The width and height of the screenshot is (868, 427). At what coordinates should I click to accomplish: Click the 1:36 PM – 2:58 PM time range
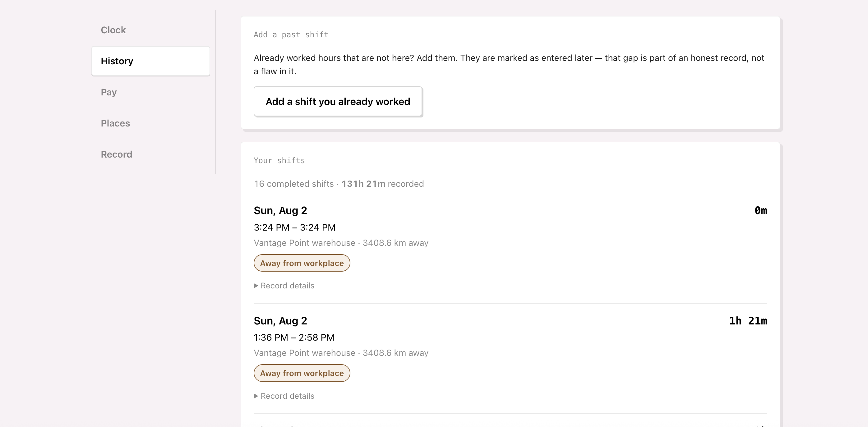(294, 337)
